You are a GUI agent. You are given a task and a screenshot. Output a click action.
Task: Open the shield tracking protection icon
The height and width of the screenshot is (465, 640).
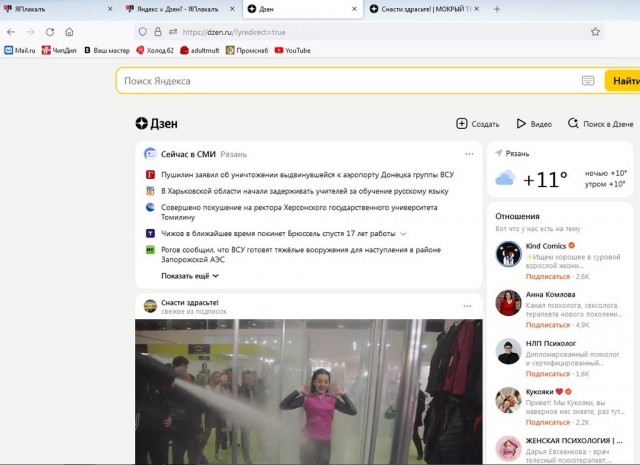(x=142, y=32)
